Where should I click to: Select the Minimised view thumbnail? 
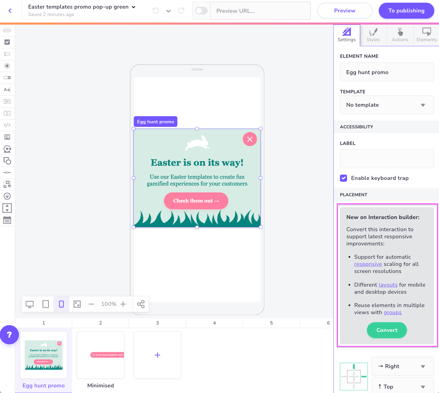click(x=100, y=355)
